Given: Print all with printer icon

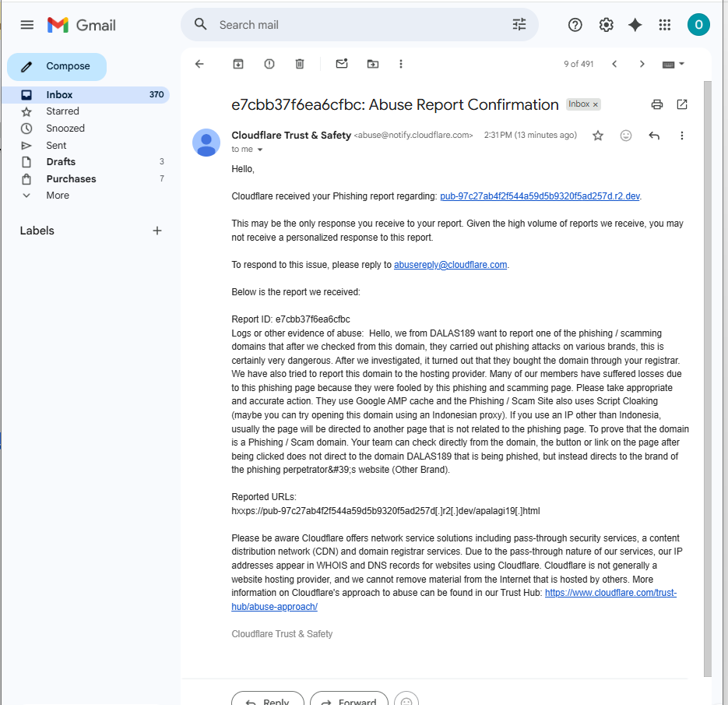Looking at the screenshot, I should pos(657,104).
